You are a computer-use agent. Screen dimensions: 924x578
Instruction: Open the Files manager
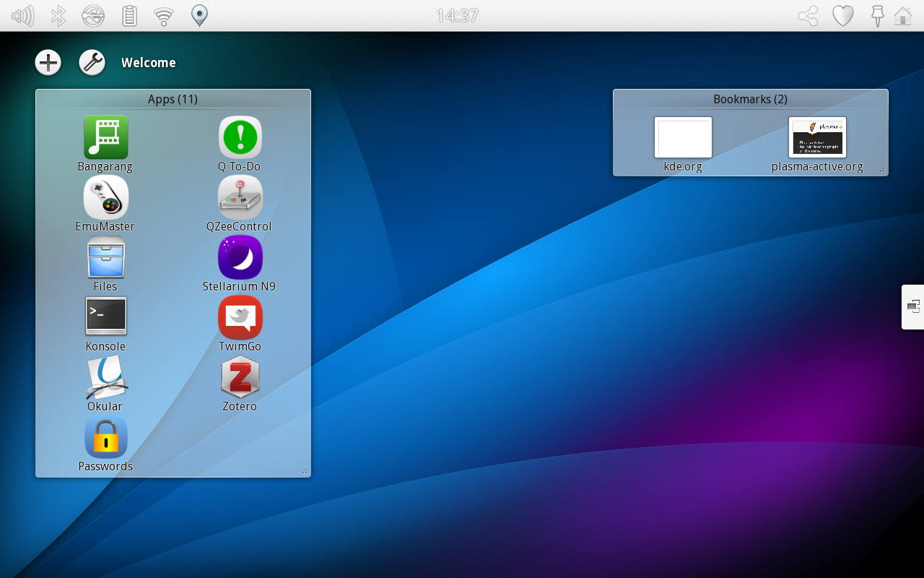[x=105, y=257]
